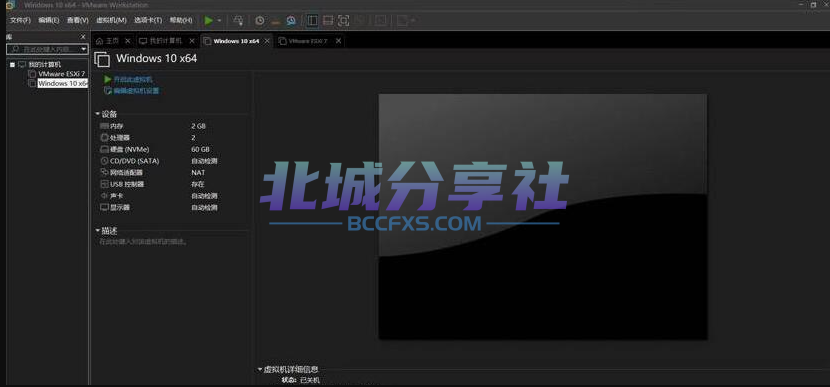830x387 pixels.
Task: Click the VMware Workstation title bar app icon
Action: (x=10, y=5)
